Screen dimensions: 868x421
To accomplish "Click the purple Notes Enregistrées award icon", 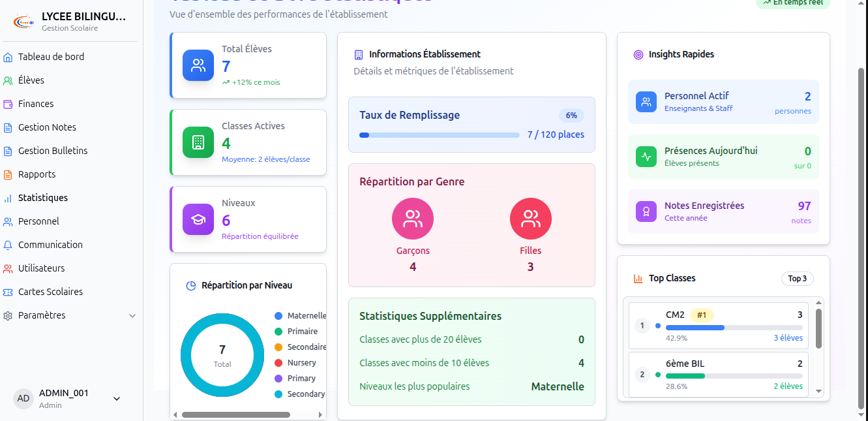I will pyautogui.click(x=646, y=211).
